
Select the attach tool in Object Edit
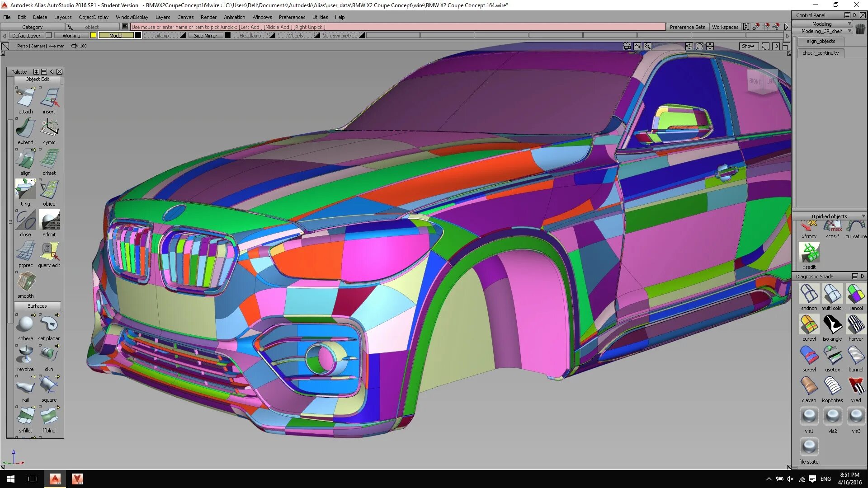[25, 98]
